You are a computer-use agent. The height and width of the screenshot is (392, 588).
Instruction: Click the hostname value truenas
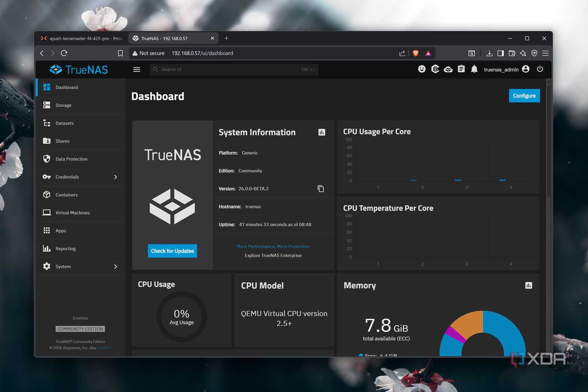click(x=253, y=207)
